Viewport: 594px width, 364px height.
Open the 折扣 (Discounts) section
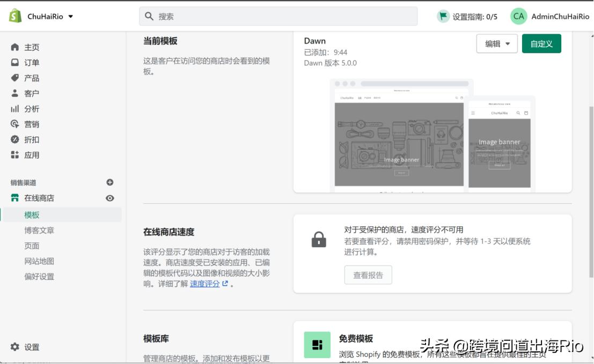point(32,139)
